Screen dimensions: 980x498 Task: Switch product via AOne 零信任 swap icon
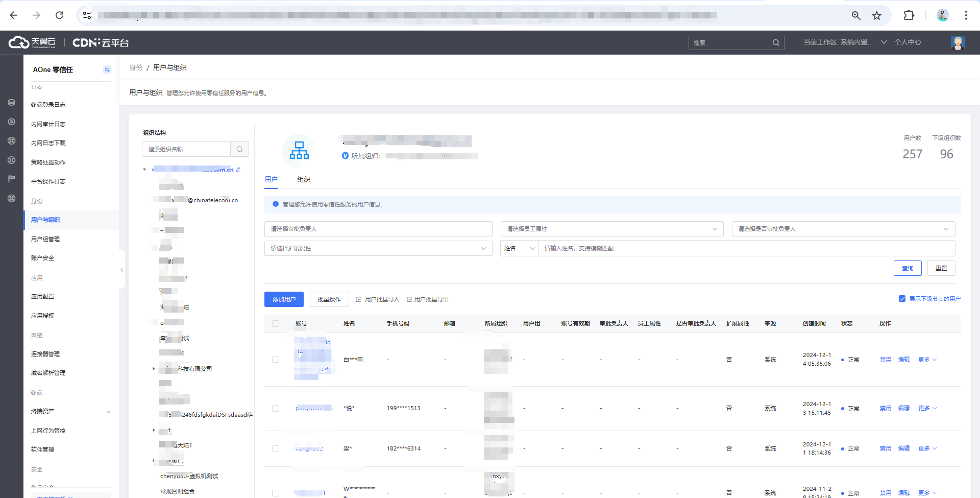[107, 69]
